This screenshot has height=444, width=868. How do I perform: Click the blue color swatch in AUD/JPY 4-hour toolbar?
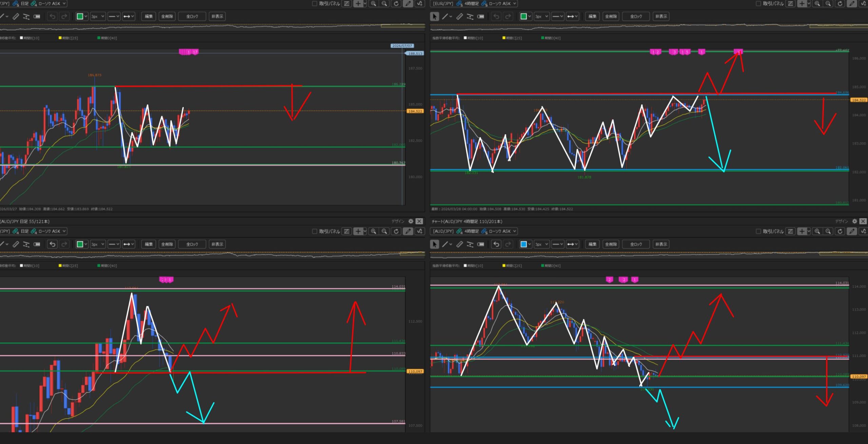(x=524, y=244)
